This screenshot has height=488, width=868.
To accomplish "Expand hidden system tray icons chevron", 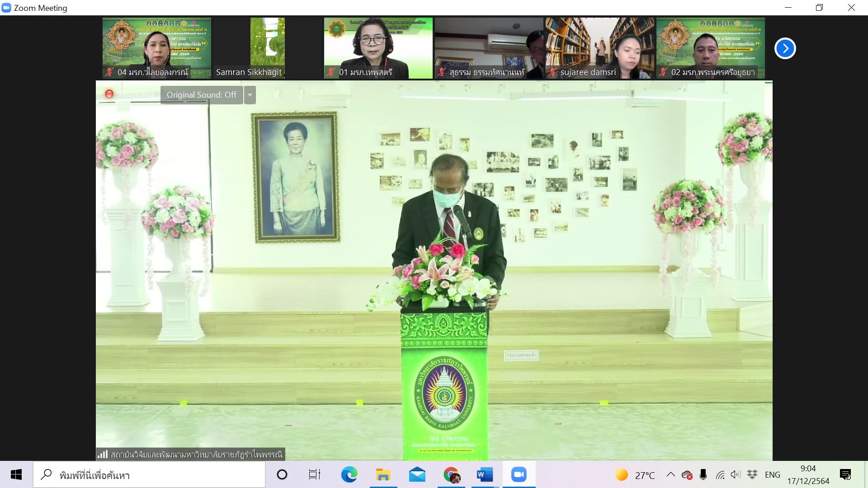I will point(671,474).
